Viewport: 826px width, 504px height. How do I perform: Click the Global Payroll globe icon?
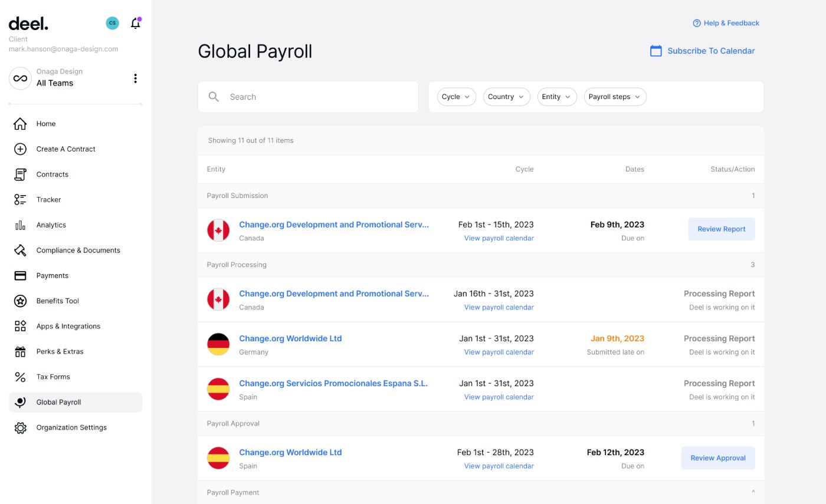tap(20, 403)
